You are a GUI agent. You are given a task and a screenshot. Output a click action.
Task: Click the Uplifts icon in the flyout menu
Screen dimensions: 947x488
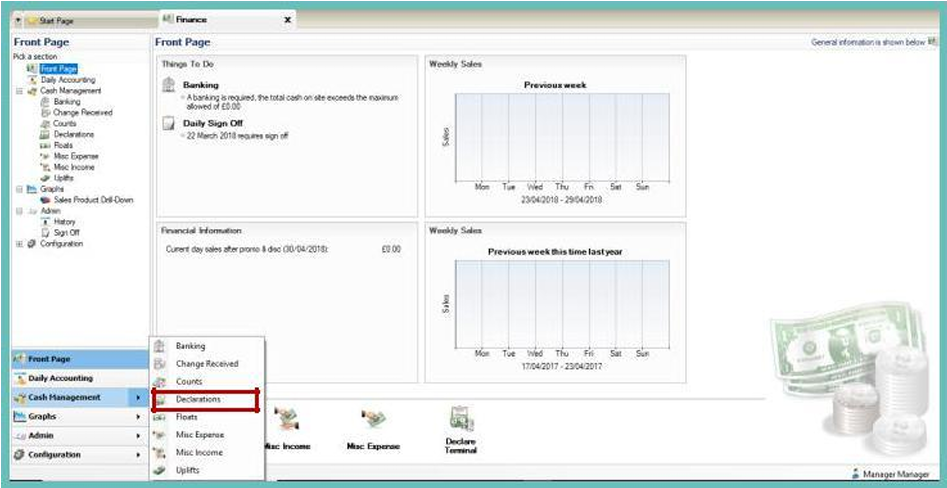pos(159,470)
